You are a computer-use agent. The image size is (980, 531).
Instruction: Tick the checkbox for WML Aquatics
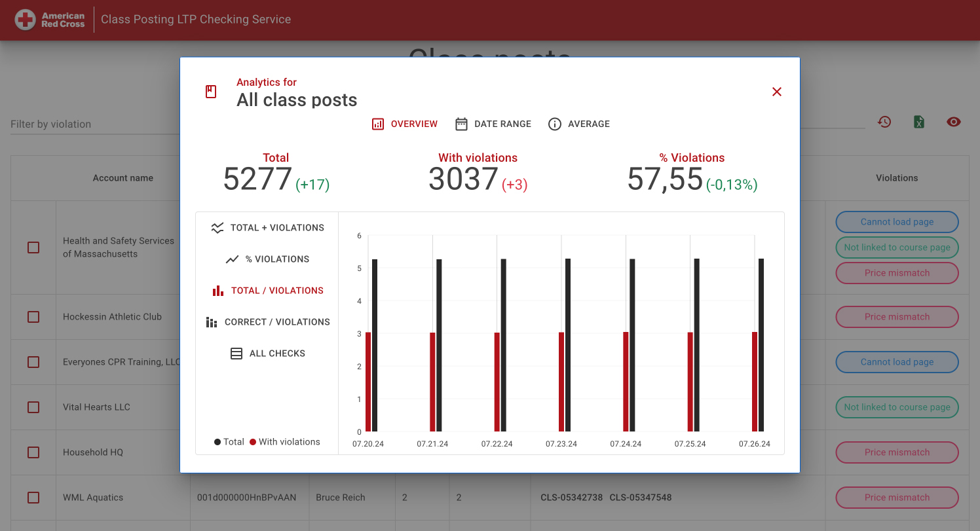point(33,498)
